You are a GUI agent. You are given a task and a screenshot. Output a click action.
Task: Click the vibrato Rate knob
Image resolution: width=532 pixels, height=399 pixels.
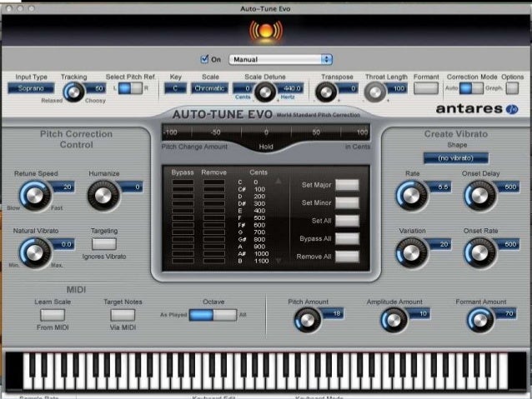click(411, 196)
